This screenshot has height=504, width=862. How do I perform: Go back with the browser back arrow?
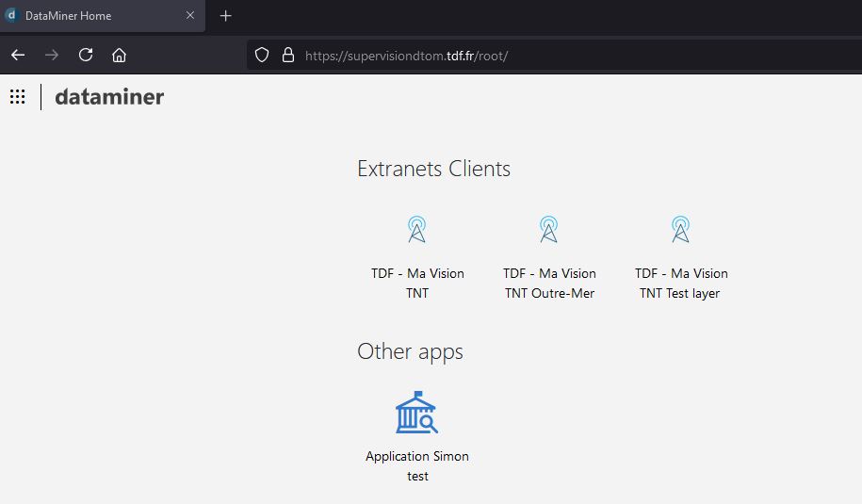tap(18, 55)
